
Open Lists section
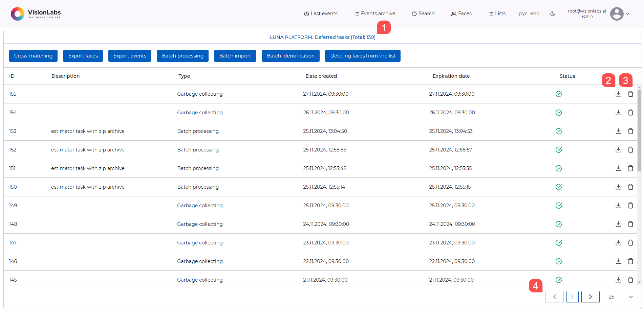click(497, 14)
